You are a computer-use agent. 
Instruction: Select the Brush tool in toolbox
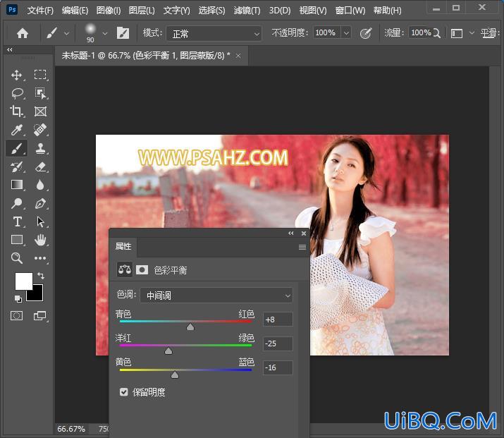pyautogui.click(x=16, y=148)
